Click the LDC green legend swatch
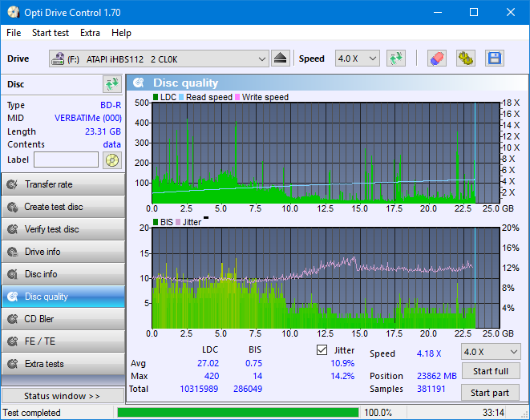The image size is (530, 420). tap(156, 97)
